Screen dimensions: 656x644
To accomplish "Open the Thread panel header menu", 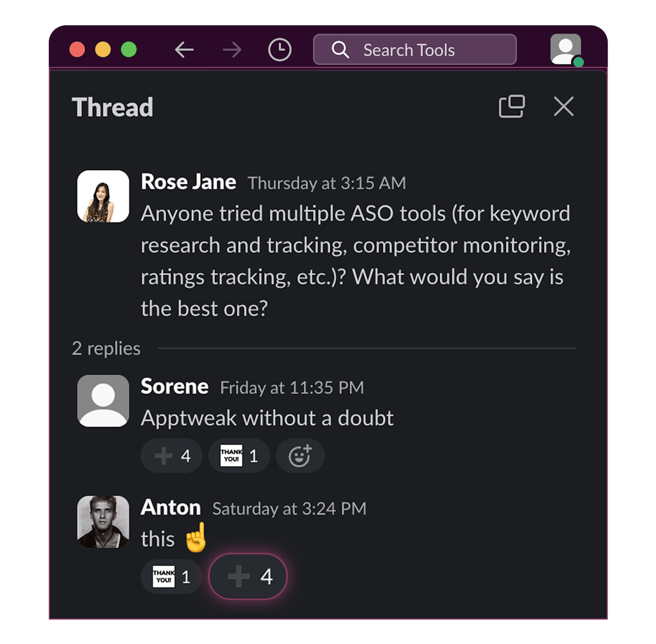I will tap(112, 107).
